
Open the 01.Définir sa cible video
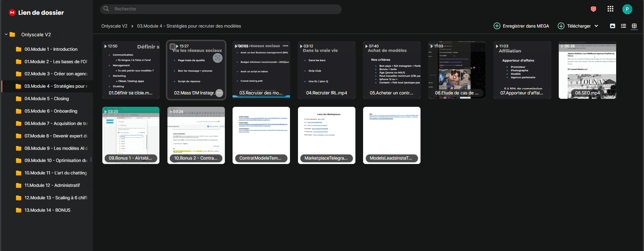click(x=131, y=70)
